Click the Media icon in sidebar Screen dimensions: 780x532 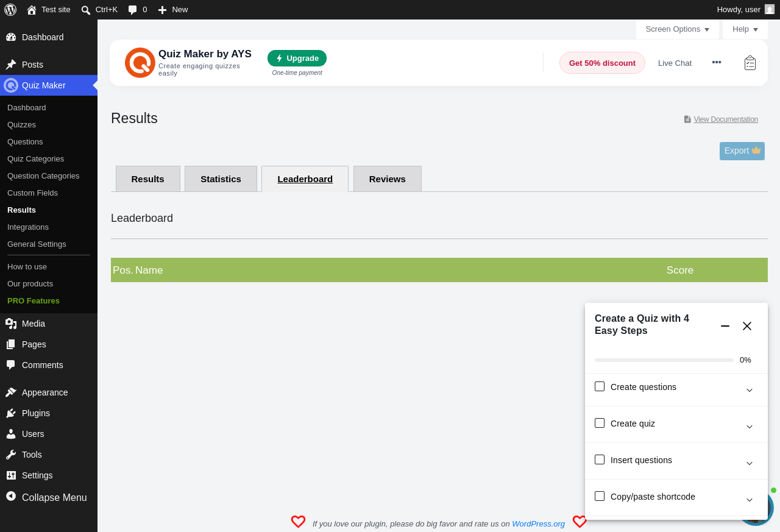[11, 324]
